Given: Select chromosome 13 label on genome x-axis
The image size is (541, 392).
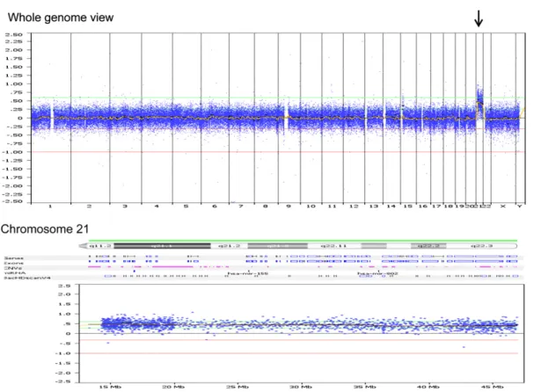Looking at the screenshot, I should 374,207.
